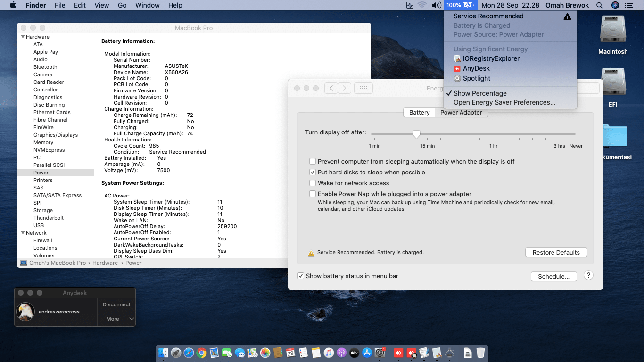Open Photos from the Dock

(265, 353)
